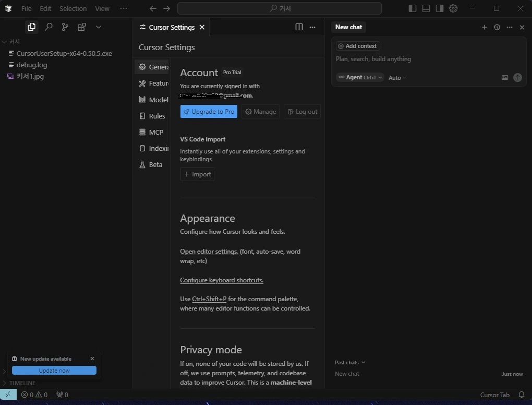Open the Auto model dropdown
532x405 pixels.
point(397,78)
